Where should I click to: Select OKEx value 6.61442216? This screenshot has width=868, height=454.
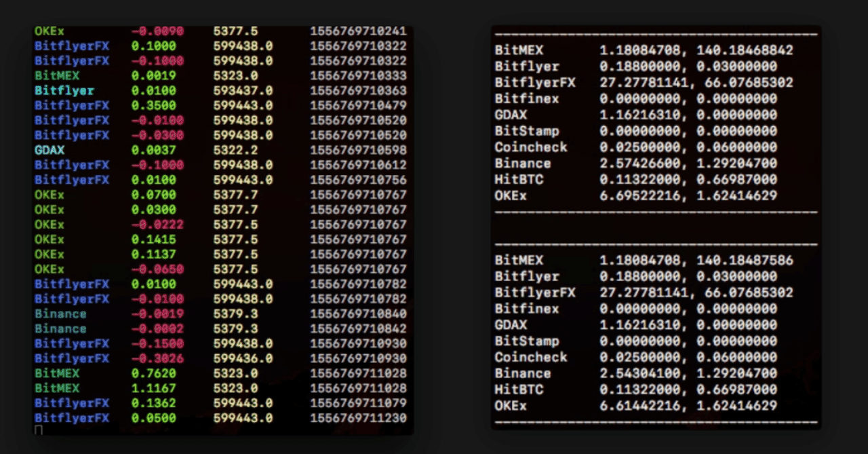click(640, 406)
